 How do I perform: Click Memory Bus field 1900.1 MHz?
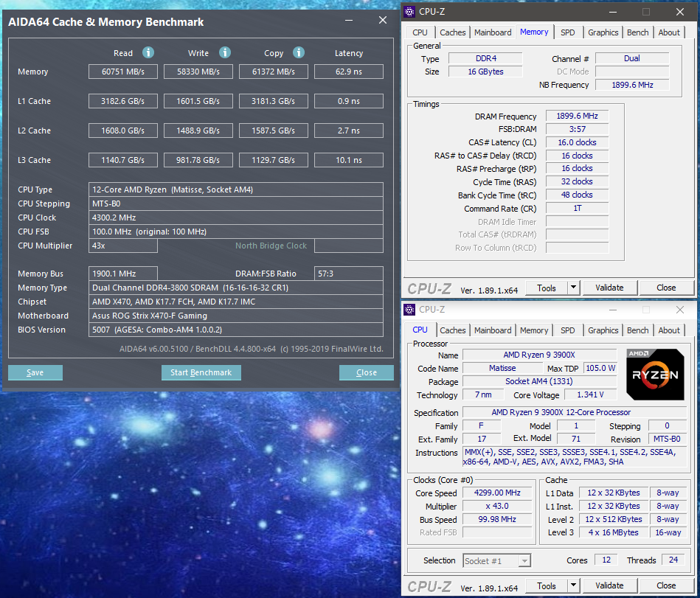pyautogui.click(x=123, y=274)
